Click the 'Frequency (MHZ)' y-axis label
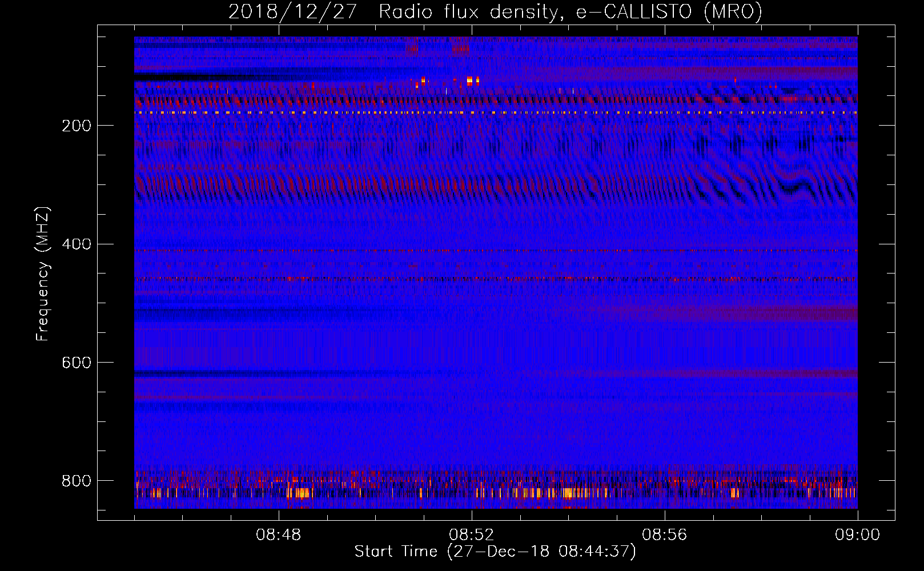Viewport: 924px width, 571px height. [43, 274]
